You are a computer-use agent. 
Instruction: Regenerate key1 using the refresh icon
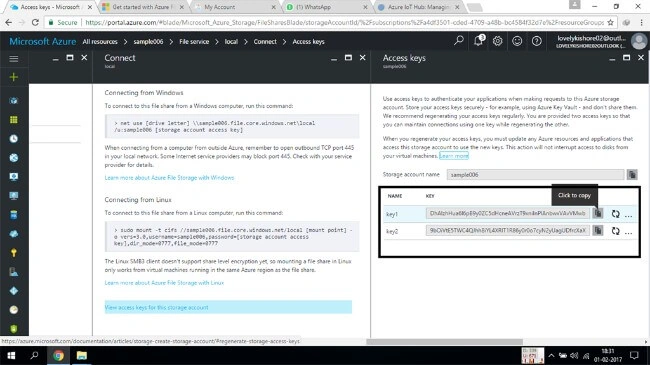(616, 214)
